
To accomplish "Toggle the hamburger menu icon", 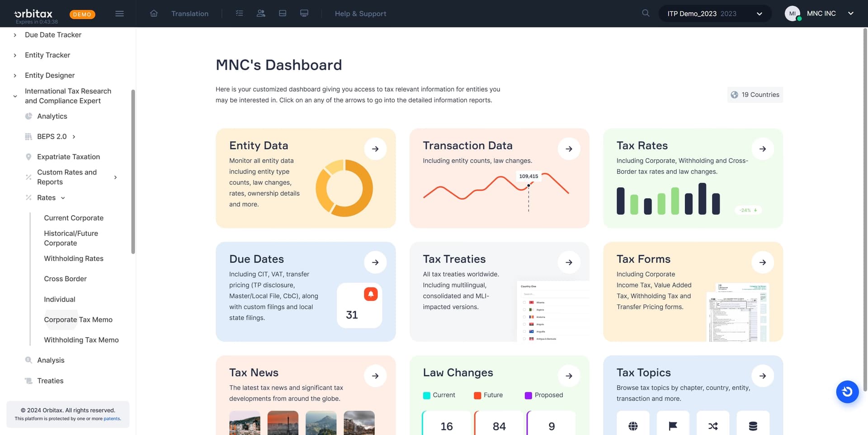I will 119,14.
